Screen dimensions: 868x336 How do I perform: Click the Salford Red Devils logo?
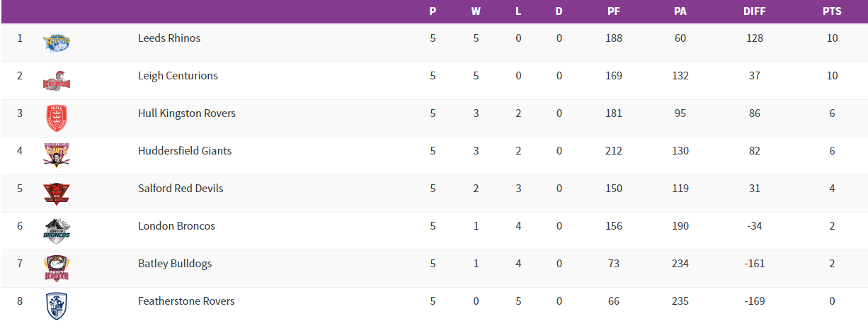(x=56, y=193)
